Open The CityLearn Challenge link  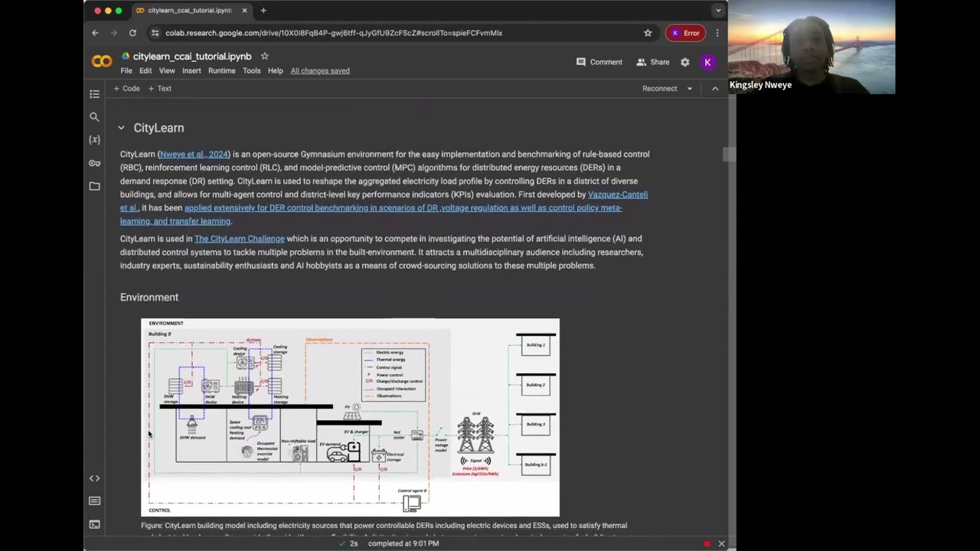point(240,239)
